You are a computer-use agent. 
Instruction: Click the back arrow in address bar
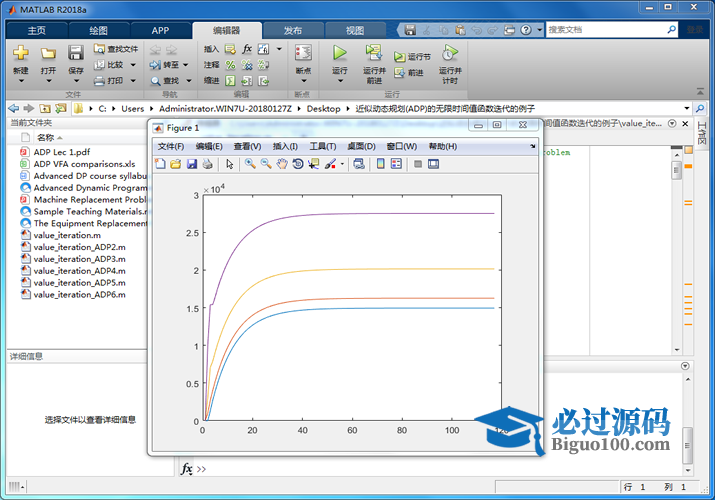point(14,108)
